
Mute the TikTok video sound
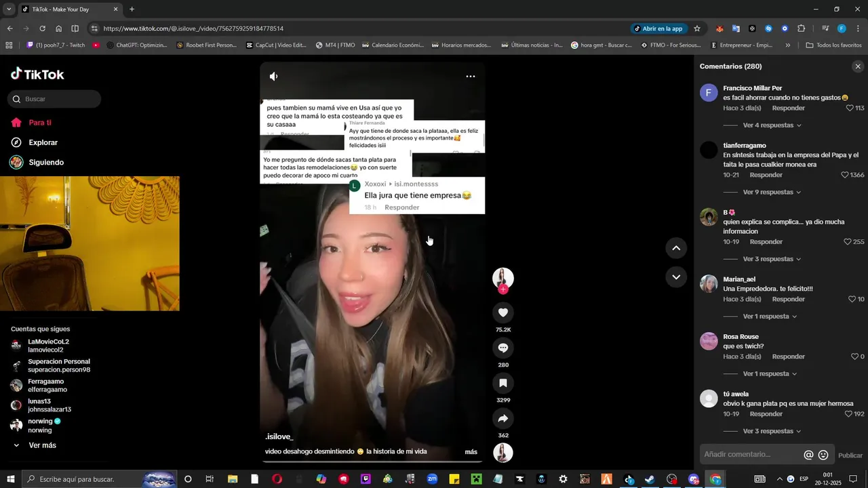tap(273, 77)
